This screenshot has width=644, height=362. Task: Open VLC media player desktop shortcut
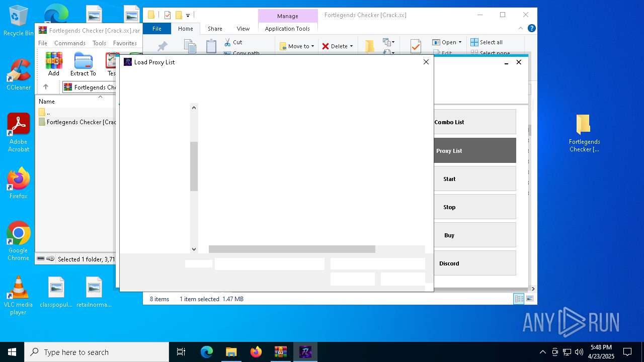[19, 296]
